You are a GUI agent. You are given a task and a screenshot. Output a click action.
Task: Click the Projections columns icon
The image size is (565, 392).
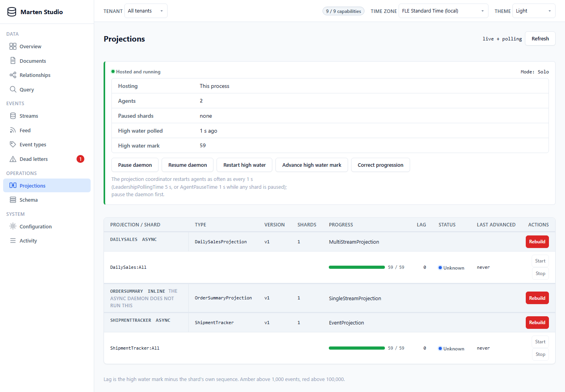pos(13,186)
